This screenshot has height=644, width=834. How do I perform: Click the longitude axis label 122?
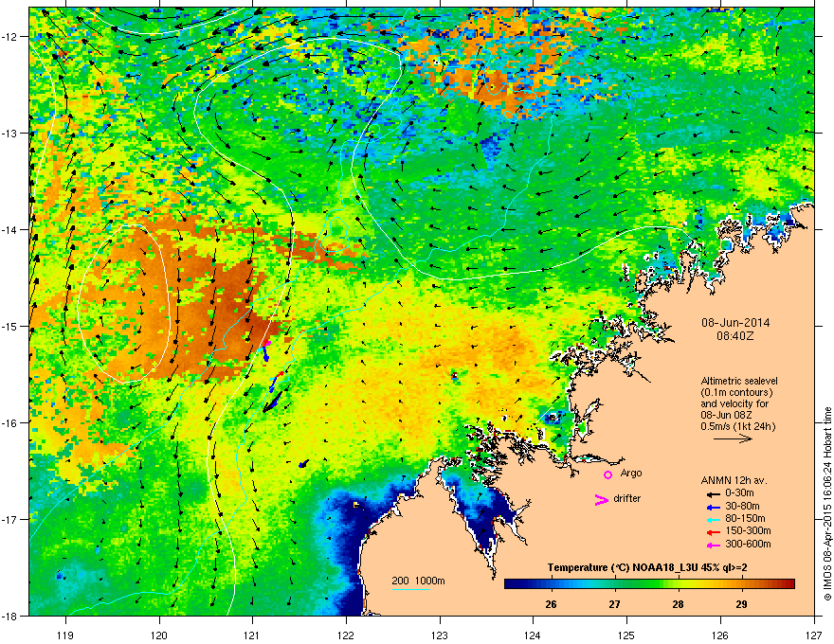(346, 635)
